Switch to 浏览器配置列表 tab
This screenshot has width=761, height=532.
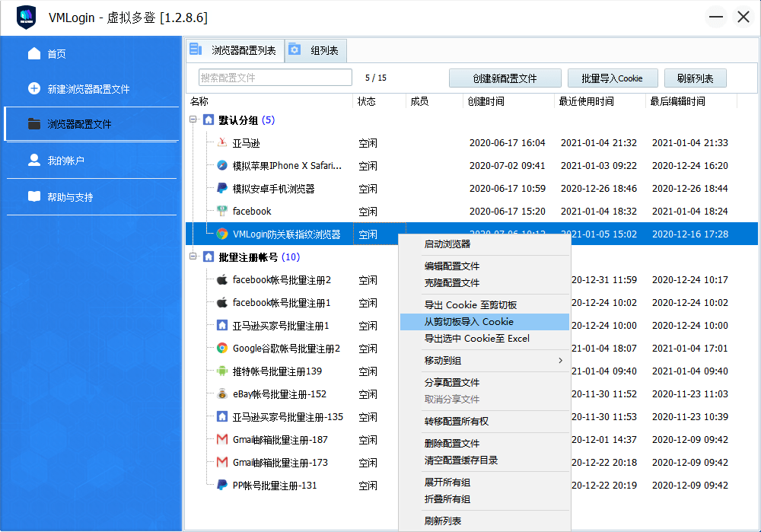coord(235,50)
